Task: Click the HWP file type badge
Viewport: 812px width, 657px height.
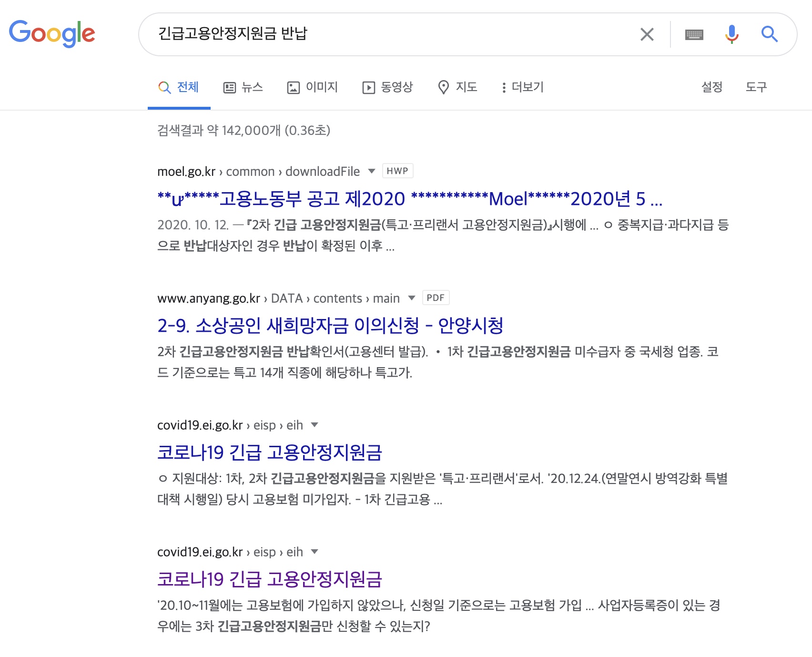Action: (397, 171)
